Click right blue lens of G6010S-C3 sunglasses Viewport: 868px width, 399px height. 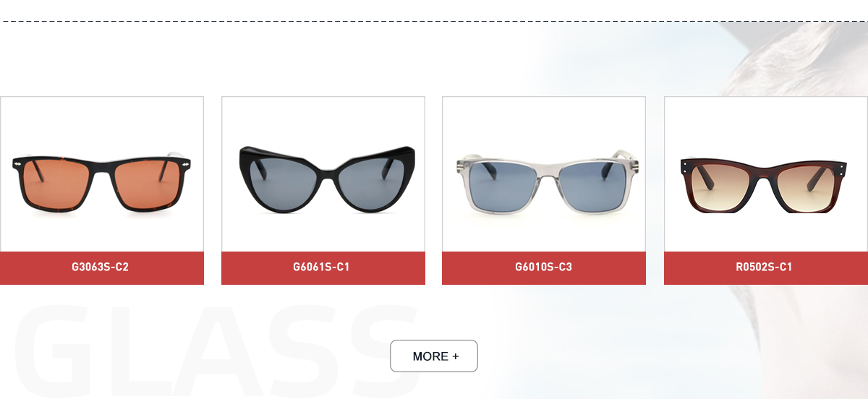tap(589, 185)
